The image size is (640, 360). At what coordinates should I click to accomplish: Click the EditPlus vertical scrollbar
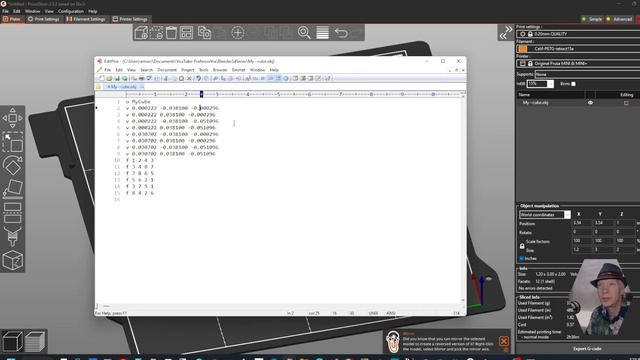coord(463,198)
